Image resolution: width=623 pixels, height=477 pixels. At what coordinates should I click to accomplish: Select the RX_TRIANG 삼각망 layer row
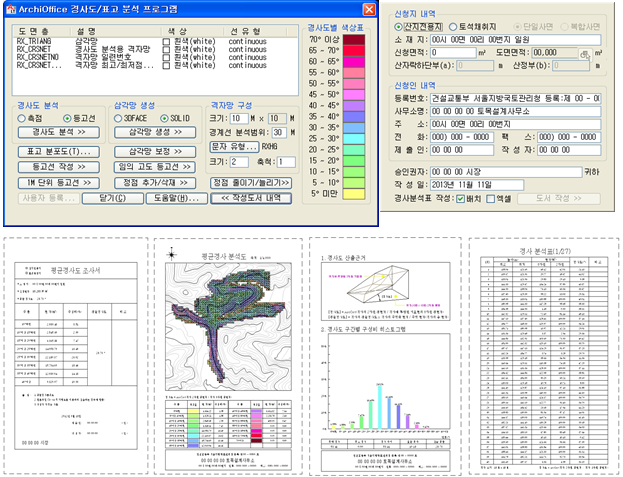pos(155,42)
